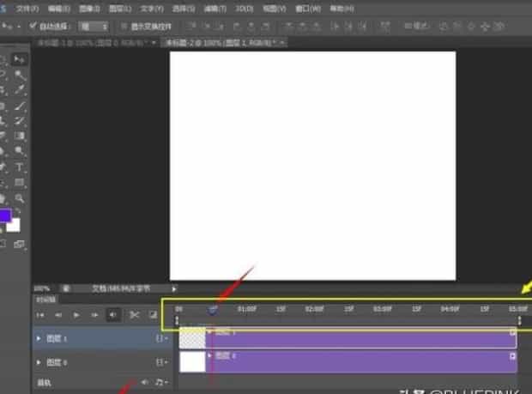Expand the 图层 1 track in the timeline
Image resolution: width=532 pixels, height=394 pixels.
pos(38,339)
